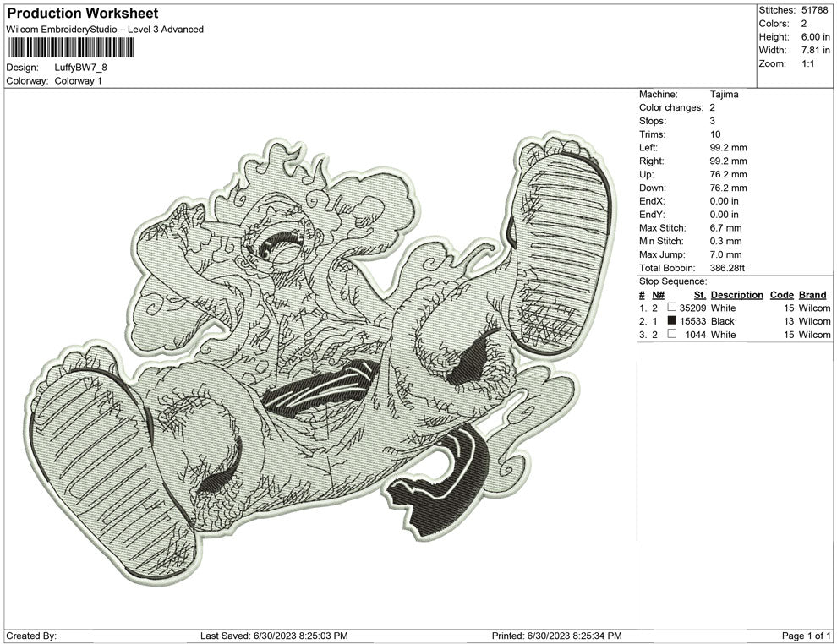The image size is (837, 644).
Task: Click the Printed timestamp in footer
Action: point(557,636)
